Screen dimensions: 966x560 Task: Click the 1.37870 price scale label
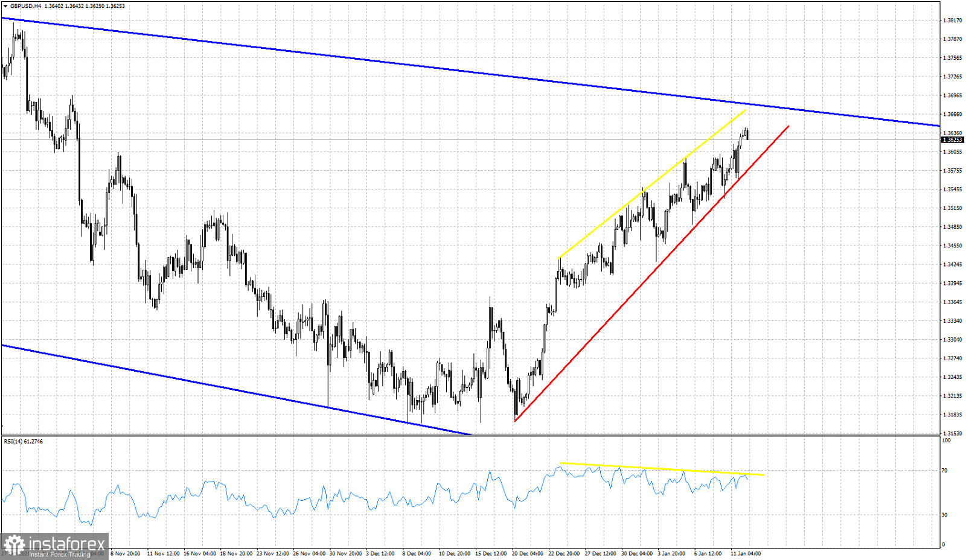953,39
